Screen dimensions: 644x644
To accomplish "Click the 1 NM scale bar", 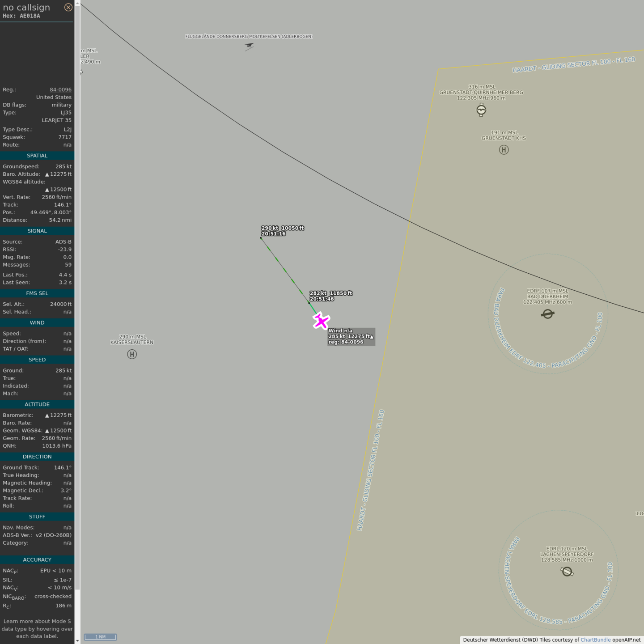I will [x=101, y=637].
